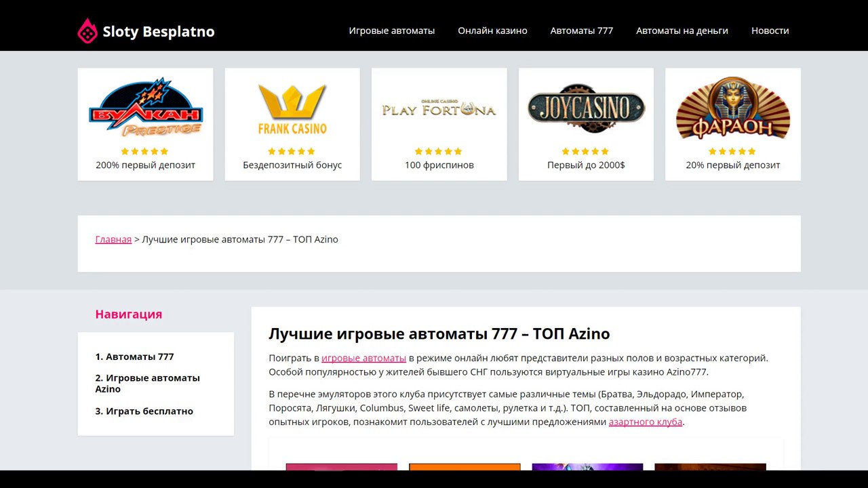Image resolution: width=868 pixels, height=488 pixels.
Task: Click the 100 фриспинов text
Action: [439, 165]
